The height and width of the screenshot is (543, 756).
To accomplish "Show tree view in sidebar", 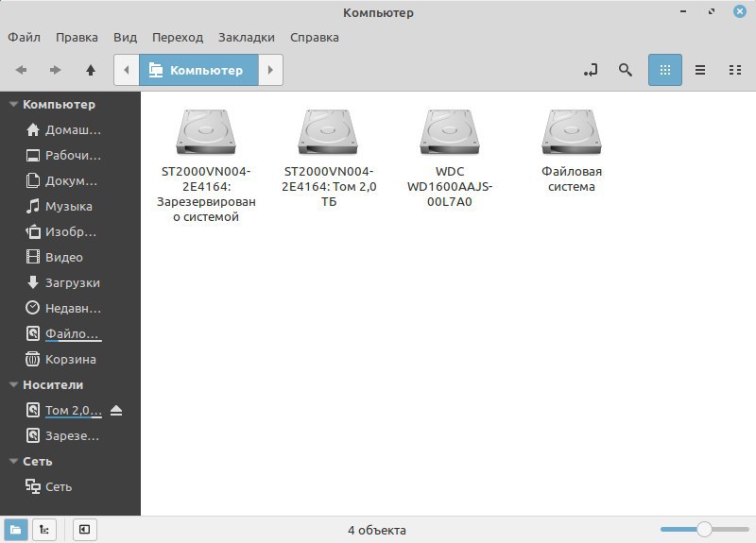I will click(44, 530).
